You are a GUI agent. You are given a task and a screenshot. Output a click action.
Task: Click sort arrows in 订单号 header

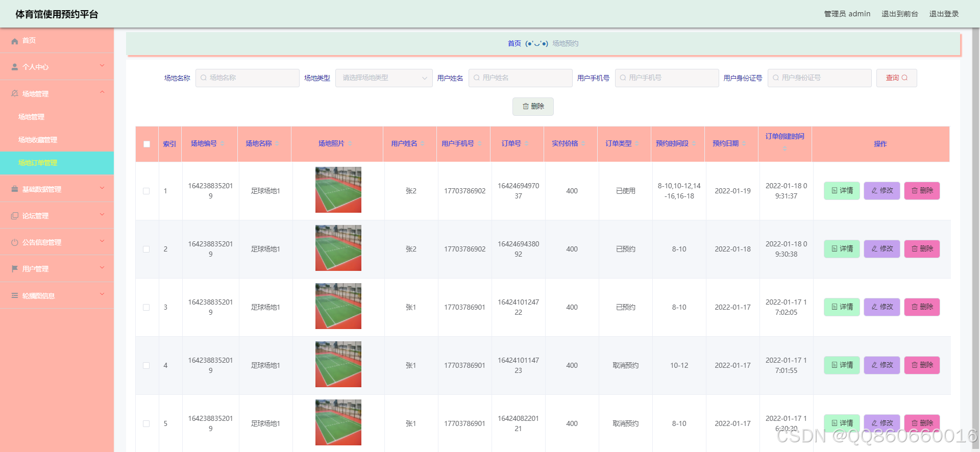pos(527,144)
